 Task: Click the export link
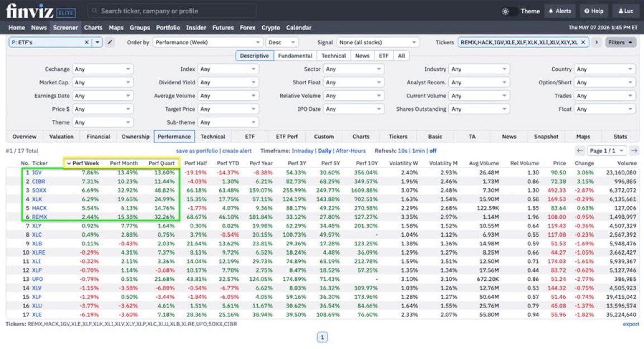click(631, 324)
